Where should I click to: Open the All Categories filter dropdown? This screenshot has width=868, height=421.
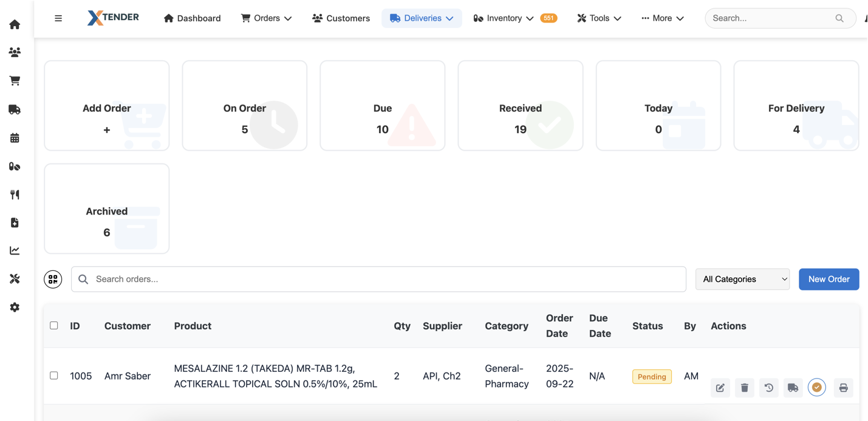(x=742, y=279)
